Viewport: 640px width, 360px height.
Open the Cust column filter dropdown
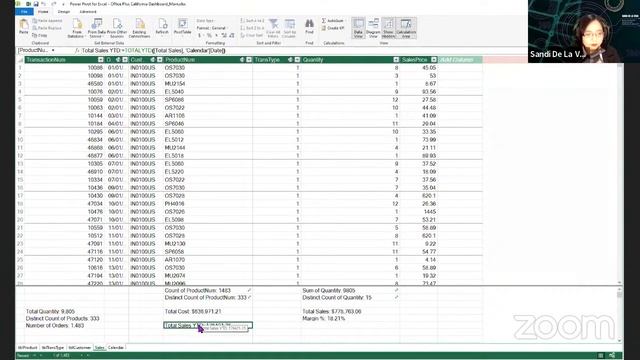click(160, 60)
